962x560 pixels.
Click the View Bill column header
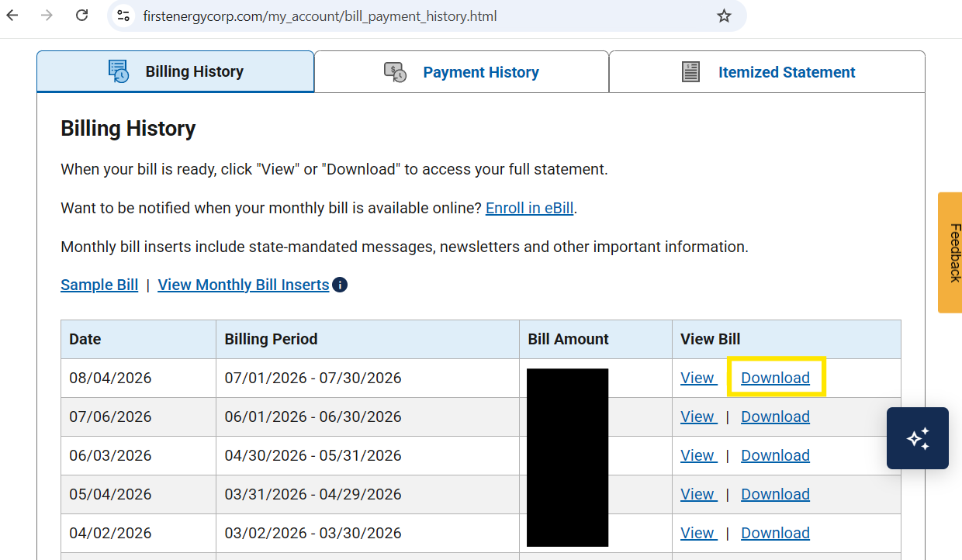pos(787,339)
